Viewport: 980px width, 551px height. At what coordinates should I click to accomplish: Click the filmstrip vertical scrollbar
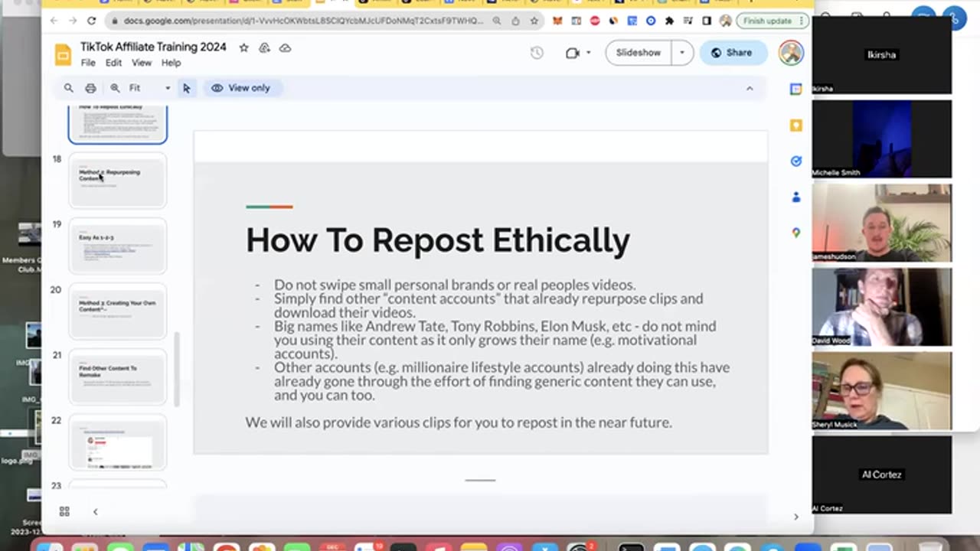[177, 369]
